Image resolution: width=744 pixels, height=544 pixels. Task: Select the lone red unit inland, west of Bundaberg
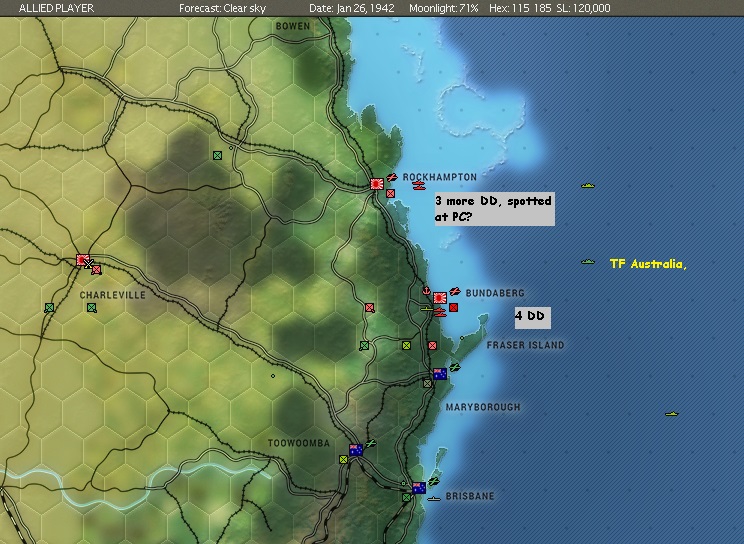point(370,308)
